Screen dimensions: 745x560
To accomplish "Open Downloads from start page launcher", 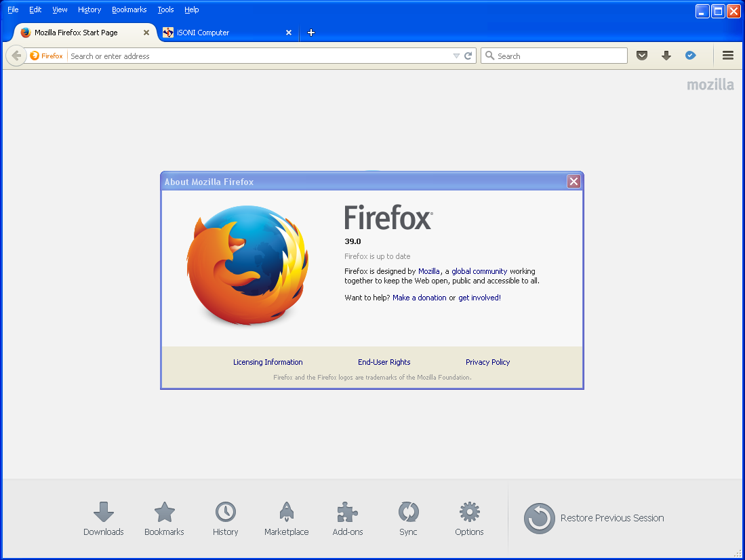I will (x=104, y=519).
